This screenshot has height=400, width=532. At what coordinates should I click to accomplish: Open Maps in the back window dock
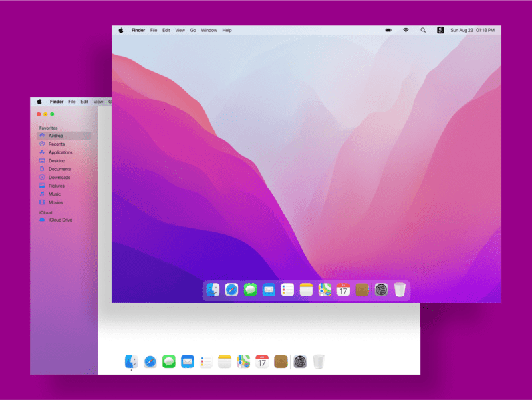243,361
